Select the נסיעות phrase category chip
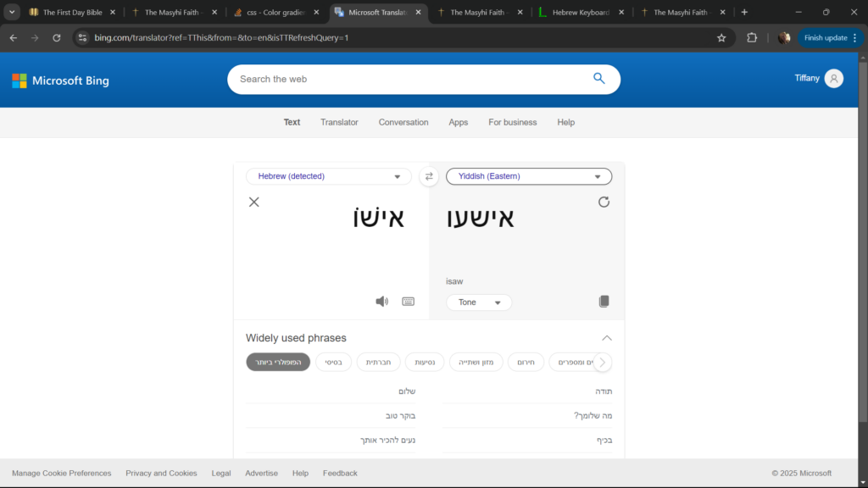Image resolution: width=868 pixels, height=488 pixels. pos(426,362)
